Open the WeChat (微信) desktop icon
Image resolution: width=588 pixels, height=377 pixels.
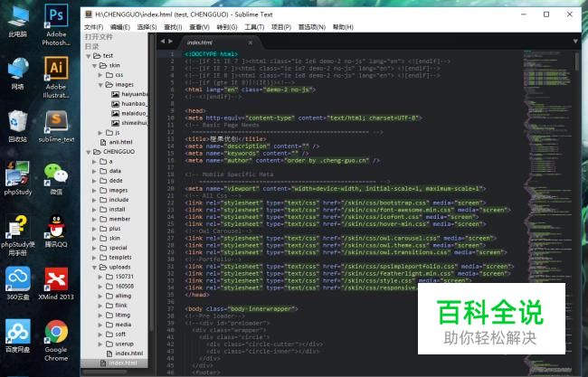[56, 178]
